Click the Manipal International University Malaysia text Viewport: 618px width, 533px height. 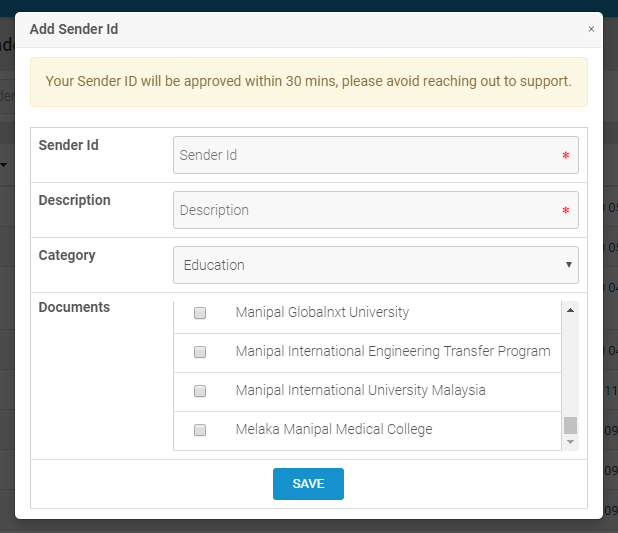(x=360, y=390)
